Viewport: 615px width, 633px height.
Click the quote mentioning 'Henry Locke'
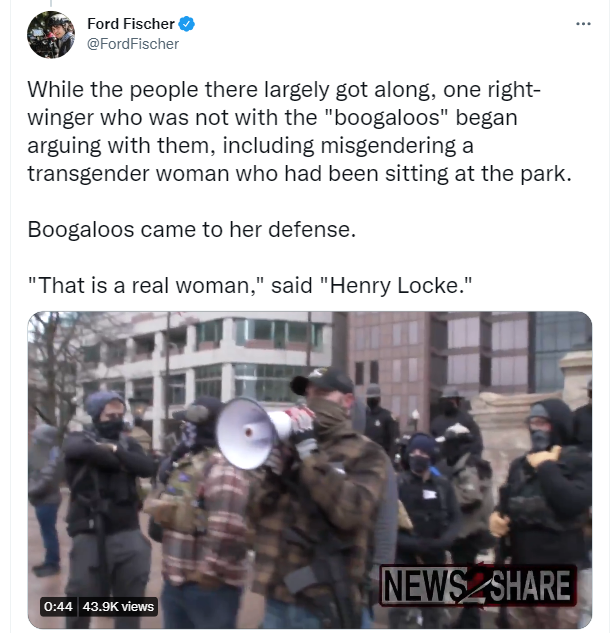click(x=250, y=286)
